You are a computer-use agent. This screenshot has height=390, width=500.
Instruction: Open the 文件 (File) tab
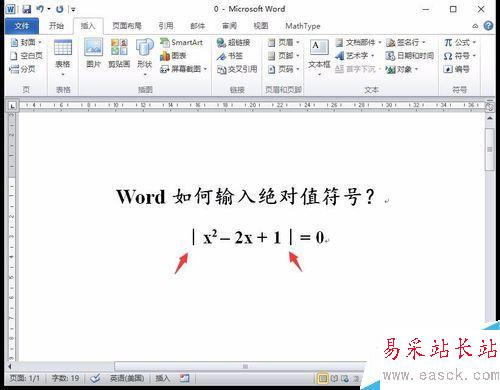tap(22, 26)
